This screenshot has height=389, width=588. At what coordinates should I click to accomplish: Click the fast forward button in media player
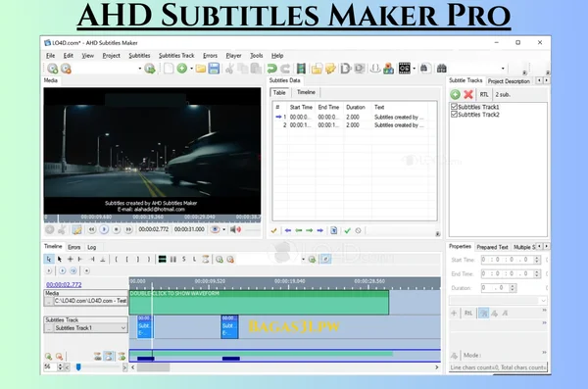click(128, 229)
